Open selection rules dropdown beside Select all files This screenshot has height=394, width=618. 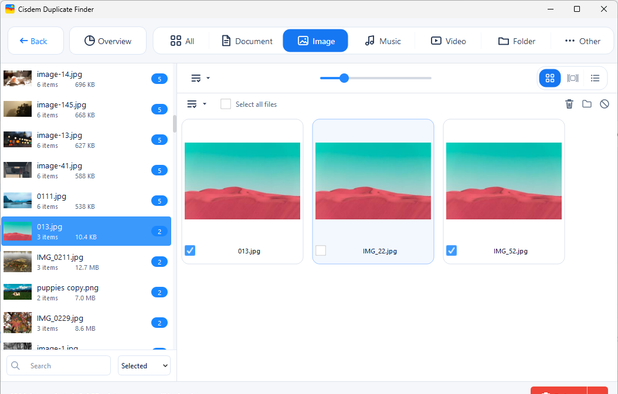point(196,104)
